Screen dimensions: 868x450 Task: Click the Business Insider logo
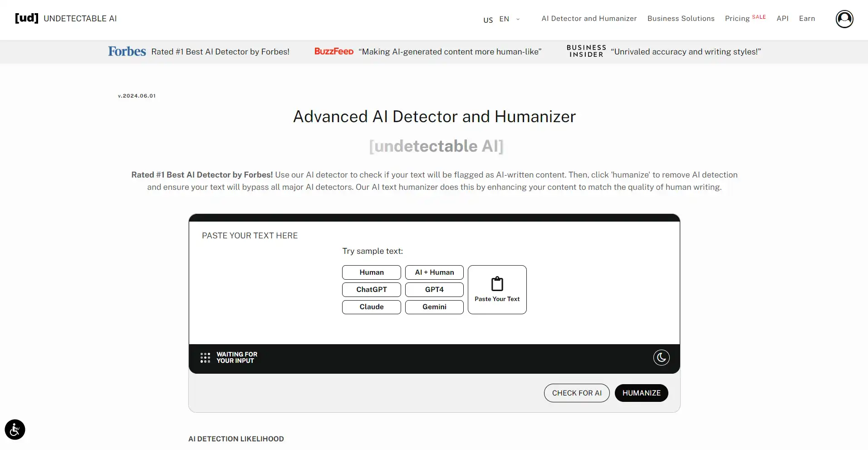586,51
